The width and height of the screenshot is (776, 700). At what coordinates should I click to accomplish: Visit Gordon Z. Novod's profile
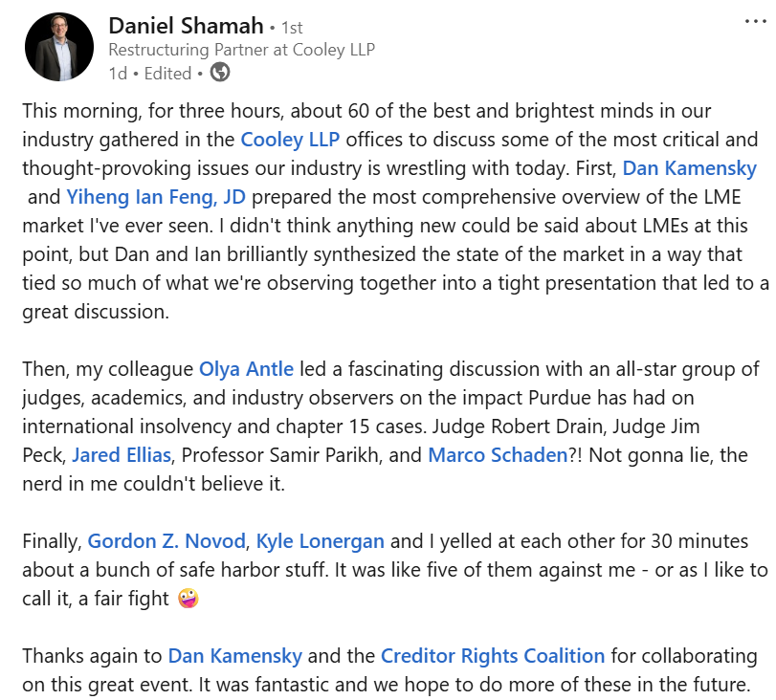click(166, 541)
